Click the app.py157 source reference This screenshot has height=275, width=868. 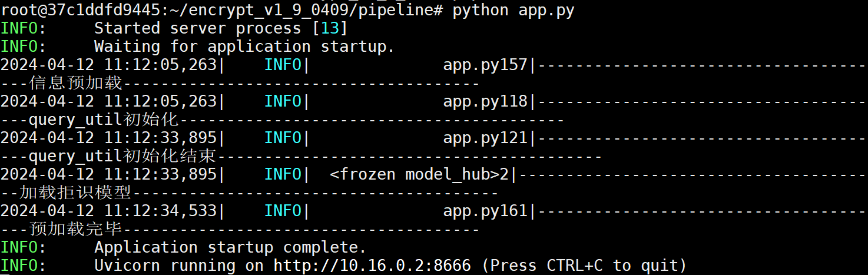pos(485,65)
